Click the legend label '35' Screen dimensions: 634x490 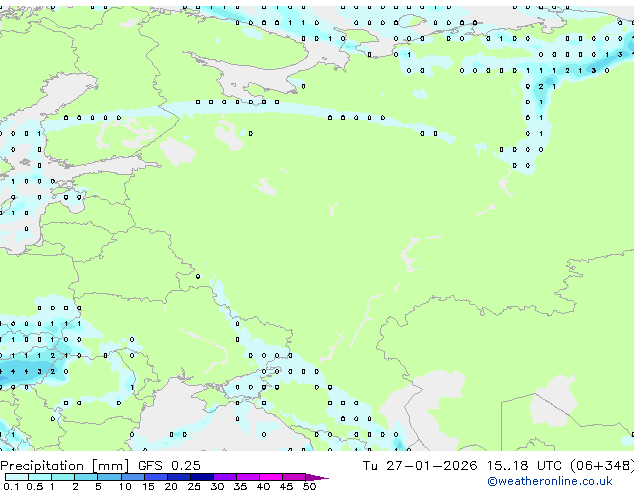pyautogui.click(x=240, y=486)
